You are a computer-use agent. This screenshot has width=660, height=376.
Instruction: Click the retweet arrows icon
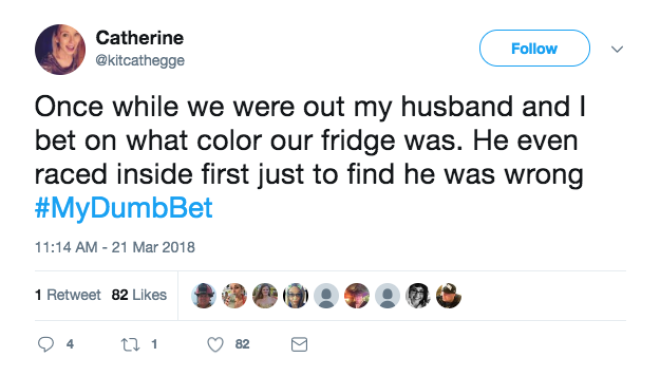tap(130, 345)
